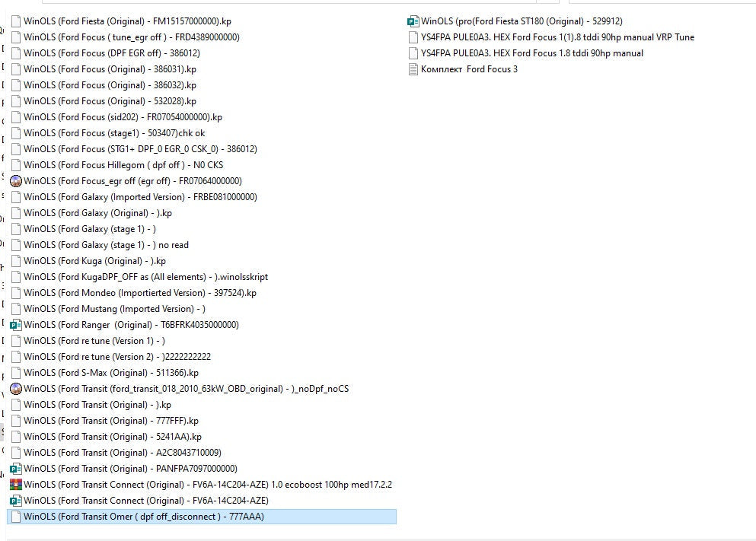Click the Transit noDpf_noCS file icon

click(15, 389)
